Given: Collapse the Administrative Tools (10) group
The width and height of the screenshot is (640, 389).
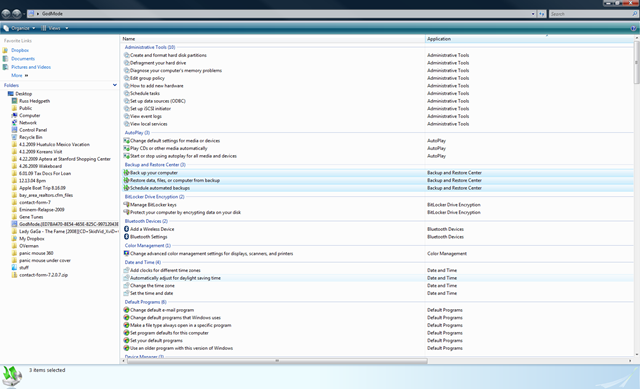Looking at the screenshot, I should pyautogui.click(x=150, y=47).
